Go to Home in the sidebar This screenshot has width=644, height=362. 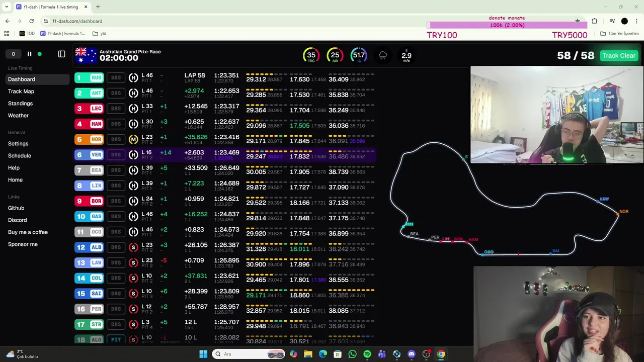coord(15,179)
